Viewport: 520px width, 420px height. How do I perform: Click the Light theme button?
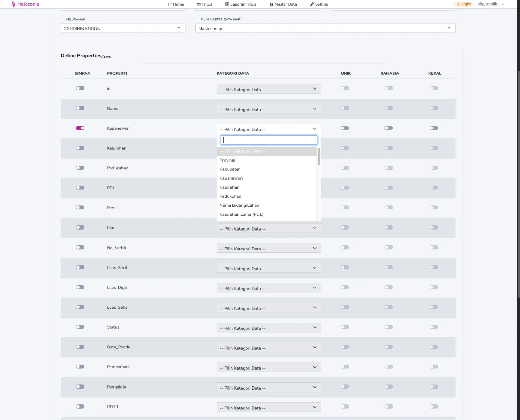464,4
